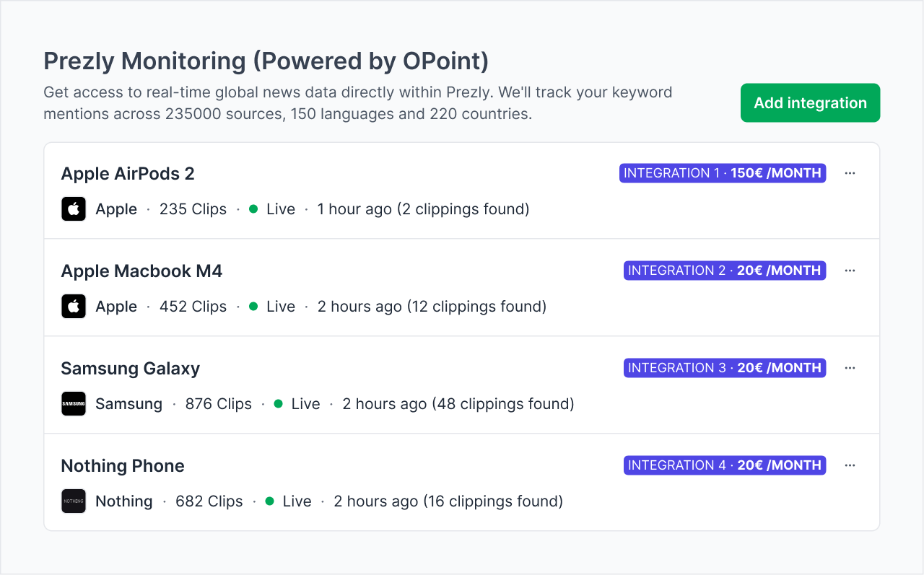Select the Integration 3 20€ /month badge
924x575 pixels.
725,368
